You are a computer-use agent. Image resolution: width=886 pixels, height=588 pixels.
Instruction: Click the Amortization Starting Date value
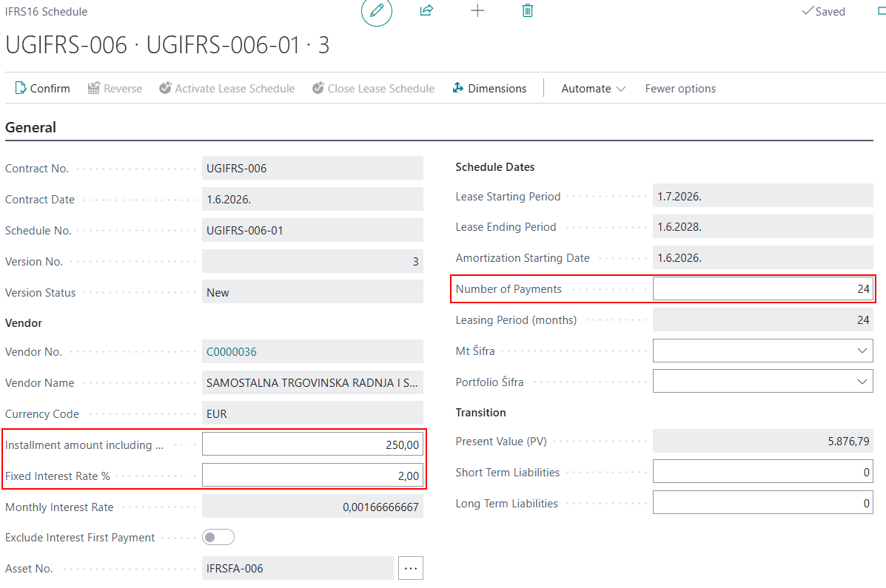tap(763, 257)
